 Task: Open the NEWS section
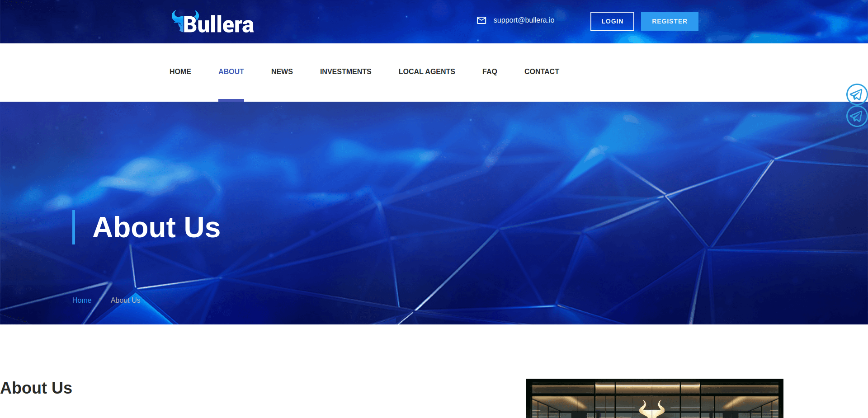pos(282,71)
